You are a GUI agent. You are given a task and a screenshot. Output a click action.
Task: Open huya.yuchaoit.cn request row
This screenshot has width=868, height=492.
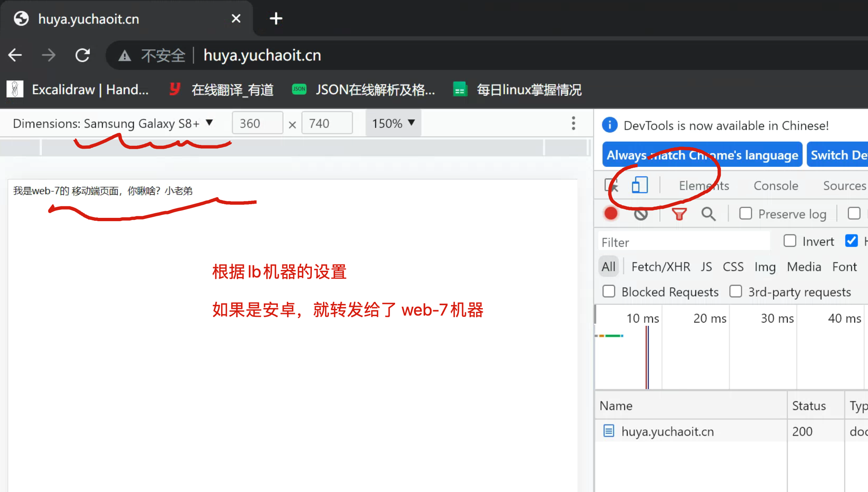667,431
